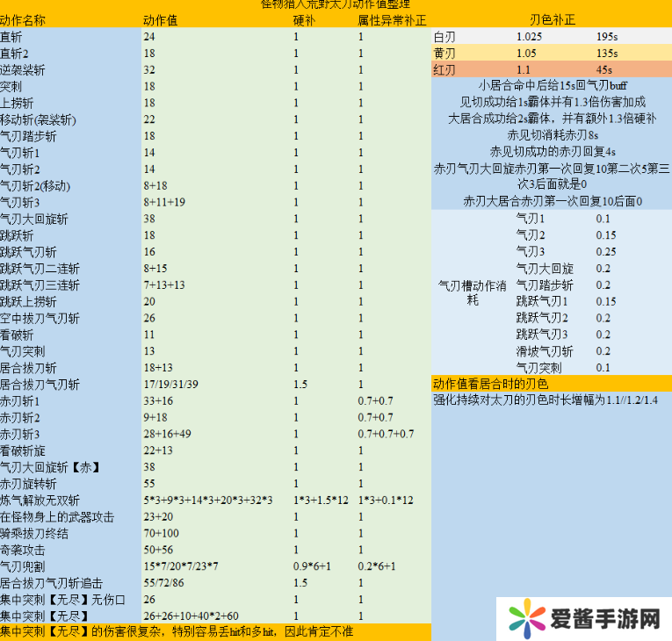Select the 17/19/31/39 action value cell

171,384
